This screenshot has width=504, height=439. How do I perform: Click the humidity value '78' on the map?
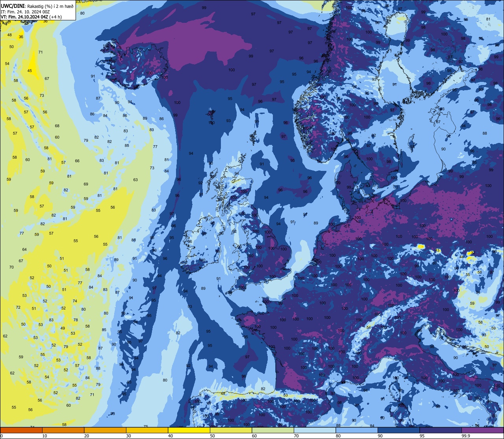76,320
